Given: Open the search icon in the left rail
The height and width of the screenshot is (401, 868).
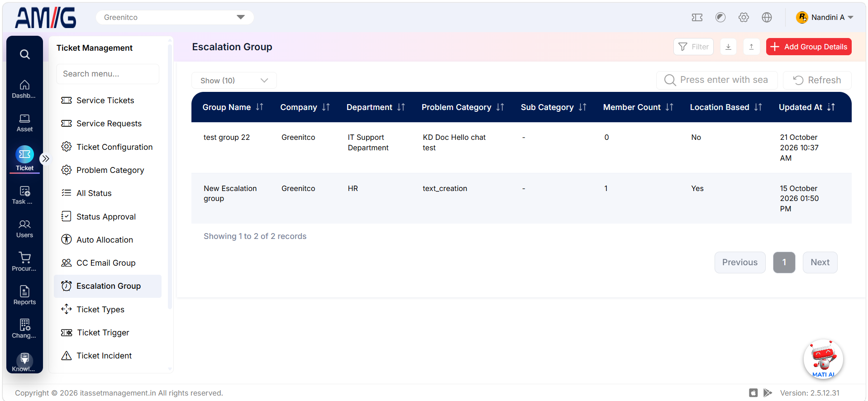Looking at the screenshot, I should coord(25,54).
